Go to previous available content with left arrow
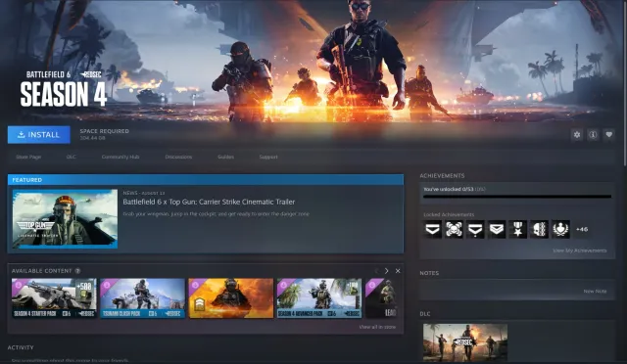627x364 pixels. click(x=376, y=271)
